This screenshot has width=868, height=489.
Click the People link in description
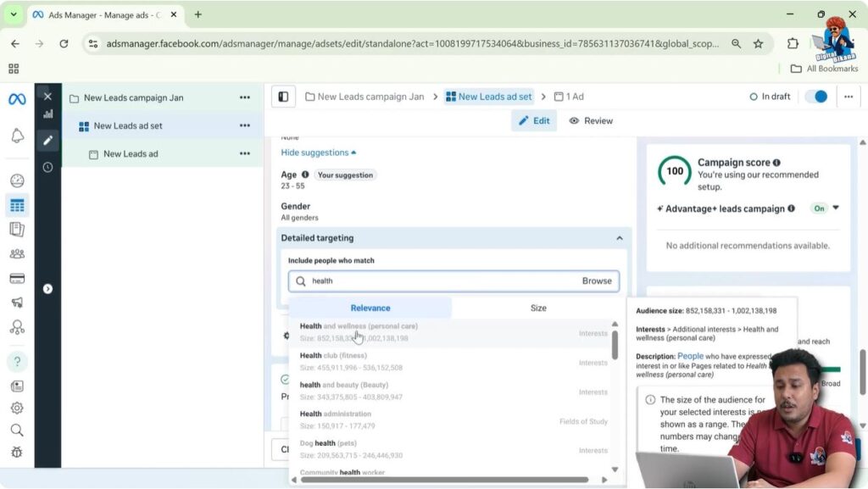690,356
